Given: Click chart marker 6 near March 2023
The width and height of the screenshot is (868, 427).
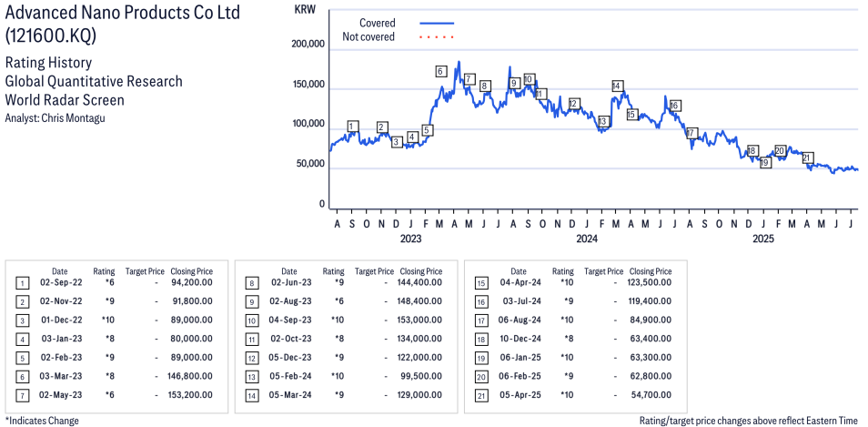Looking at the screenshot, I should click(440, 71).
